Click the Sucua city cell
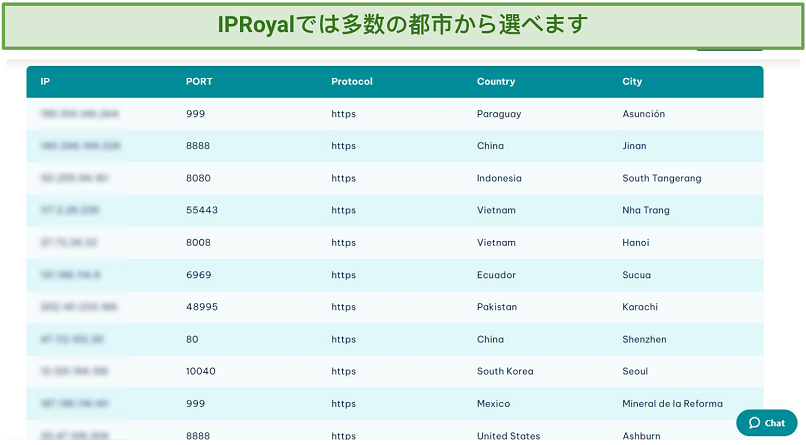 [x=636, y=274]
